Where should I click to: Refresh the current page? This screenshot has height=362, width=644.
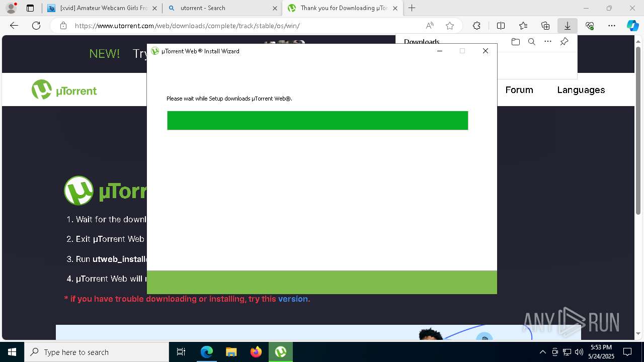click(x=36, y=26)
